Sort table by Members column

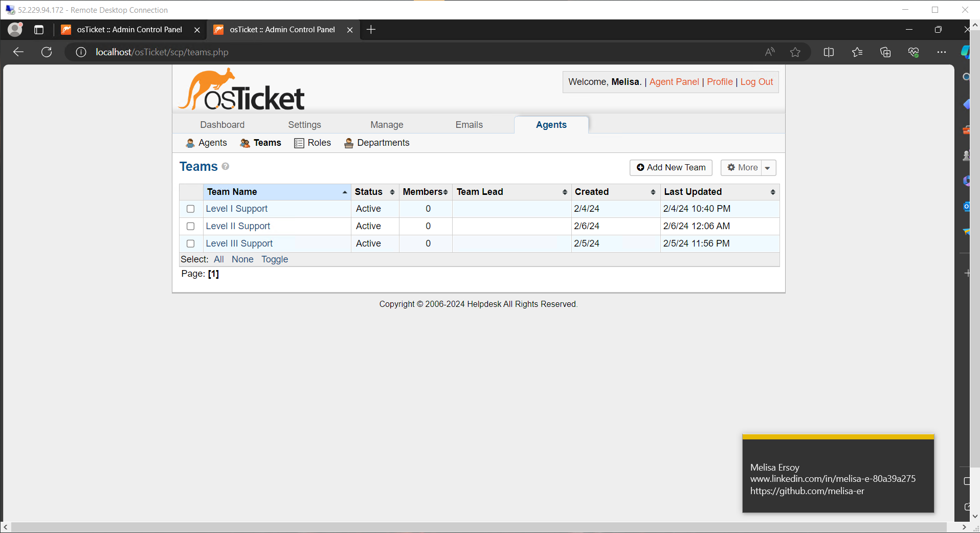click(426, 192)
